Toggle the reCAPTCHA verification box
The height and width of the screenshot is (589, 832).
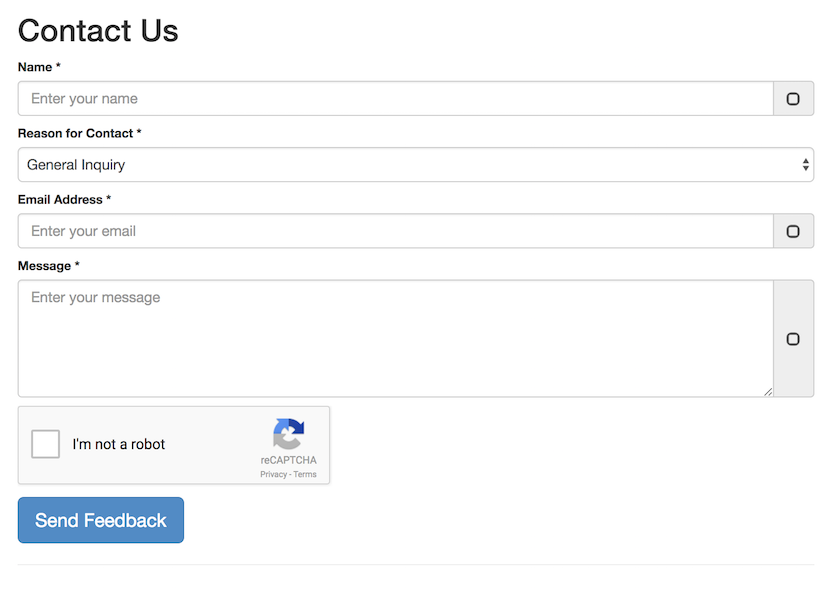45,443
